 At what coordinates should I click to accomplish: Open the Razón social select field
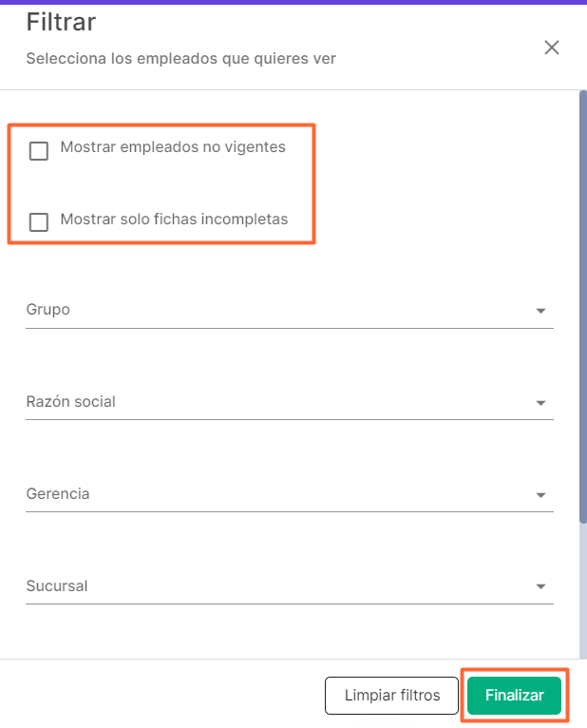pos(275,403)
